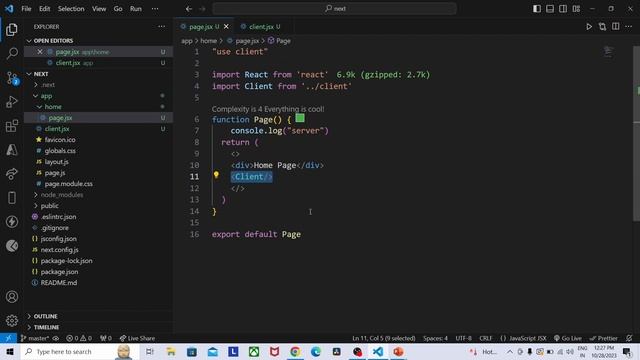Open package.json in the file tree

59,272
